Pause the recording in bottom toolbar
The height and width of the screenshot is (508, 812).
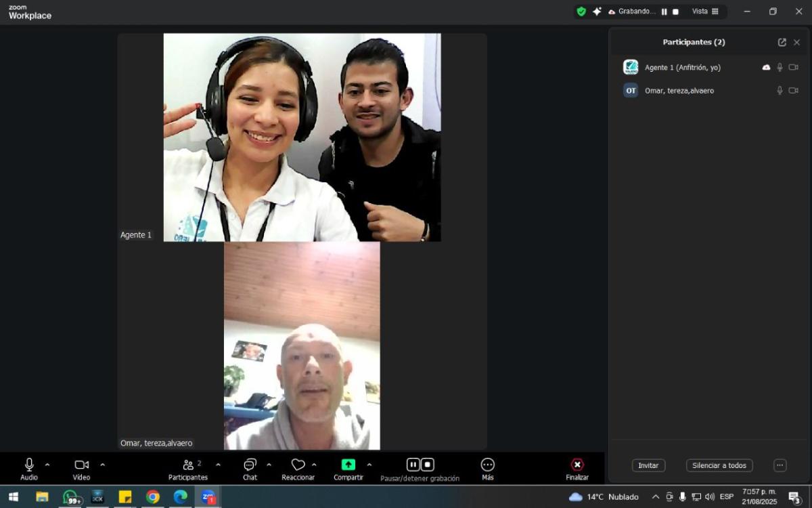pos(413,465)
